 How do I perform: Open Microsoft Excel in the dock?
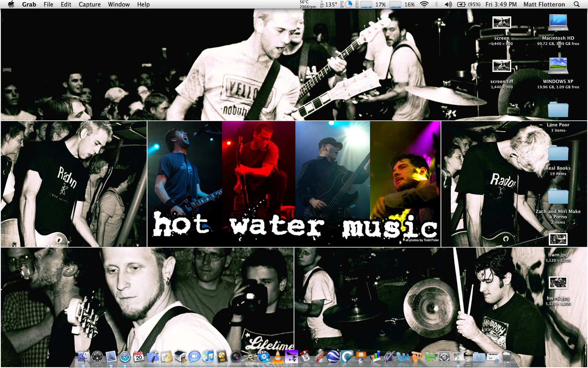(430, 357)
